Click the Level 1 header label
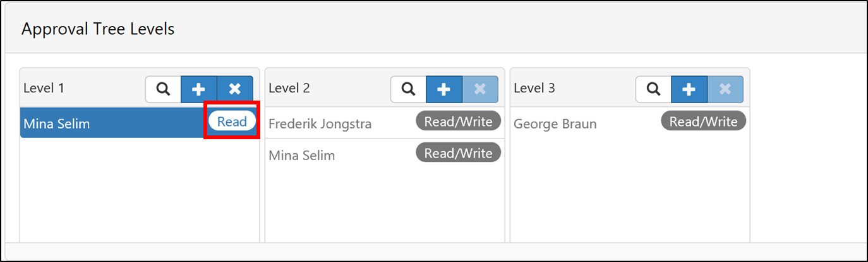 tap(44, 88)
